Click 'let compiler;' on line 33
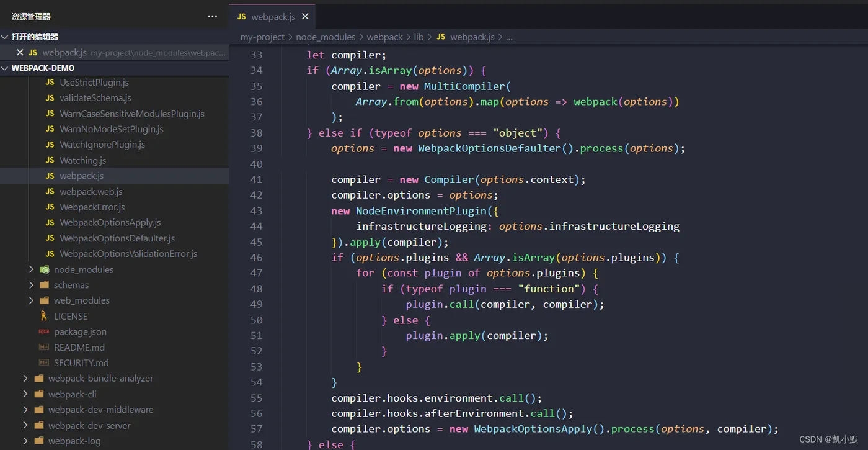 pyautogui.click(x=347, y=55)
